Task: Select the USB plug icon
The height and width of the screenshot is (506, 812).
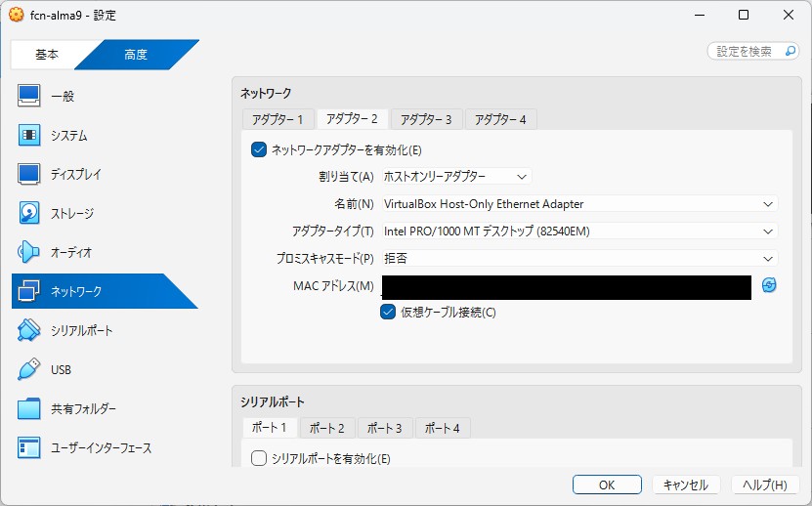Action: click(x=28, y=369)
